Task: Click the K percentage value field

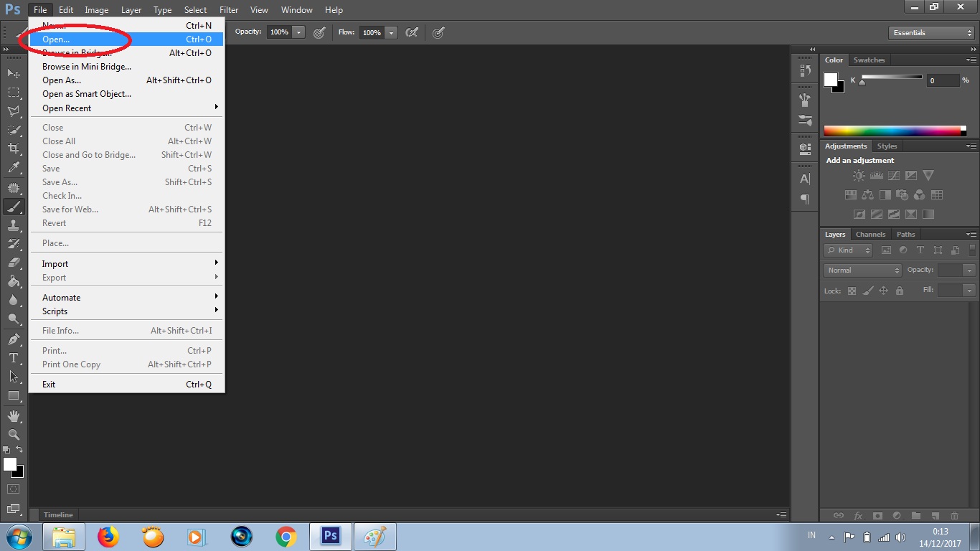Action: pos(942,80)
